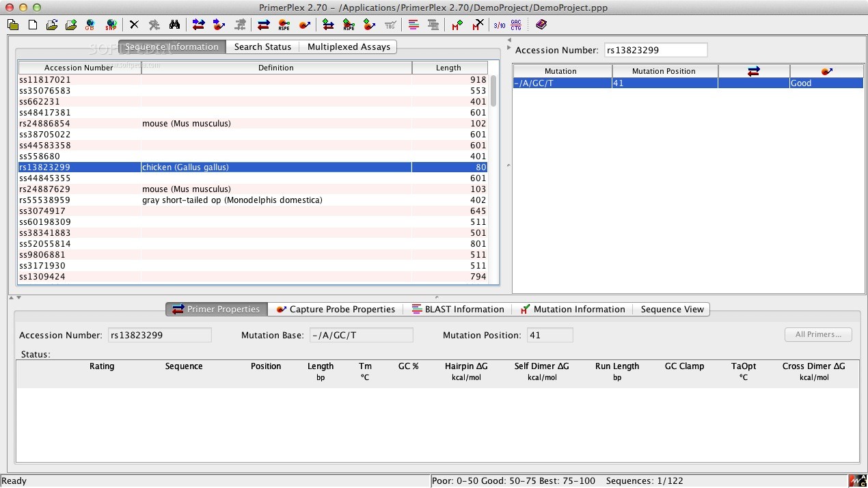Click the primer arrows icon with green diamond
The height and width of the screenshot is (488, 868).
coord(328,25)
